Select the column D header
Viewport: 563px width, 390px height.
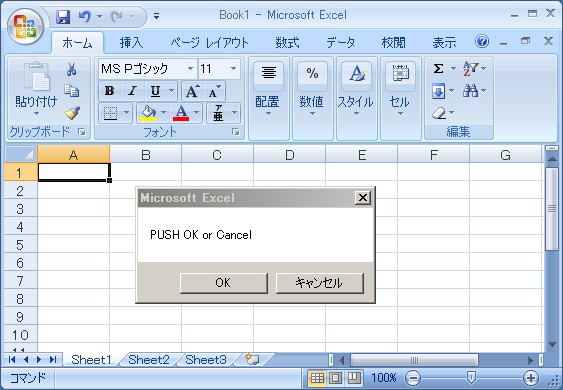coord(289,155)
